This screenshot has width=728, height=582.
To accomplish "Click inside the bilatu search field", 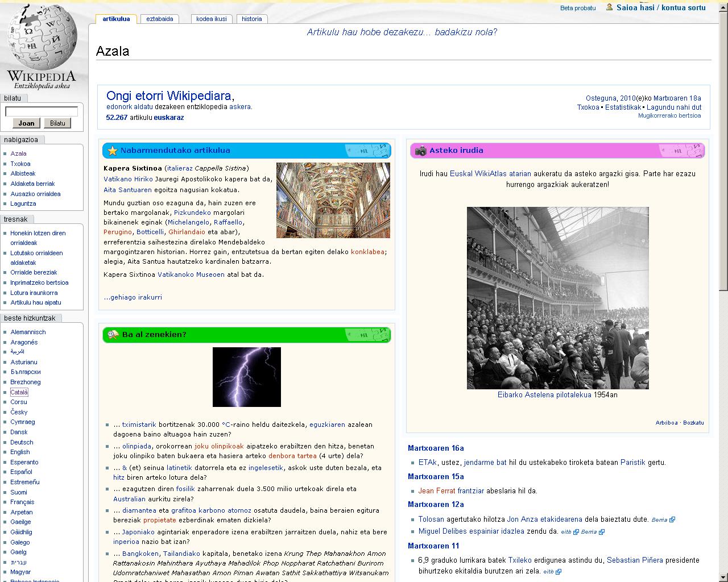I will [x=42, y=111].
